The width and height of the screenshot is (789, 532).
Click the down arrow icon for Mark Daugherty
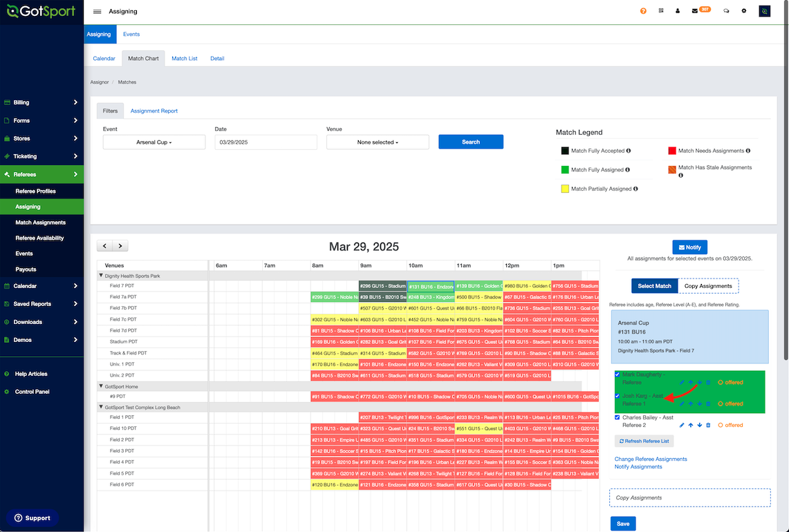tap(699, 383)
